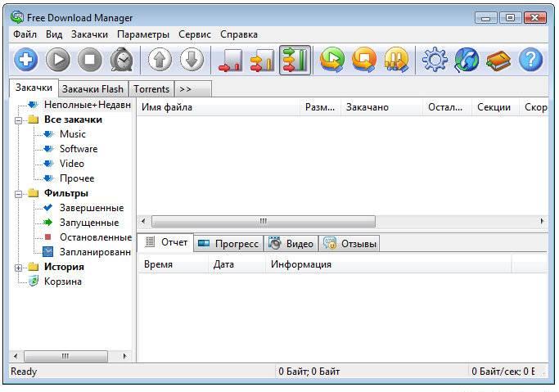559x392 pixels.
Task: Sort by Закачано column header
Action: (x=382, y=107)
